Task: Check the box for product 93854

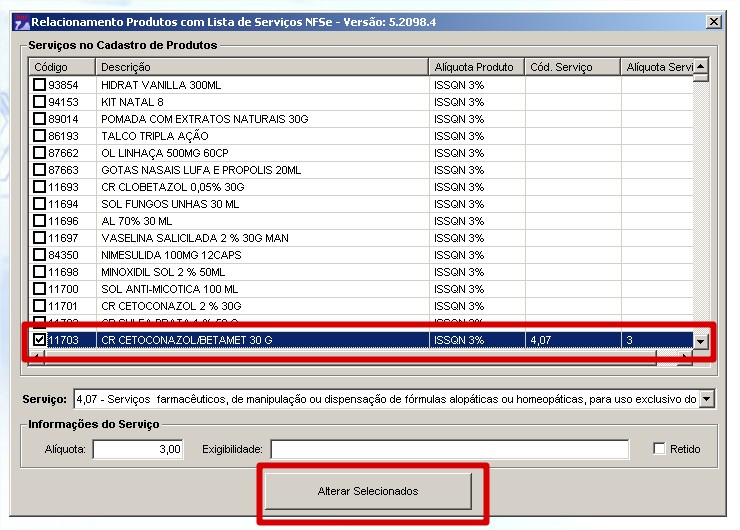Action: tap(40, 85)
